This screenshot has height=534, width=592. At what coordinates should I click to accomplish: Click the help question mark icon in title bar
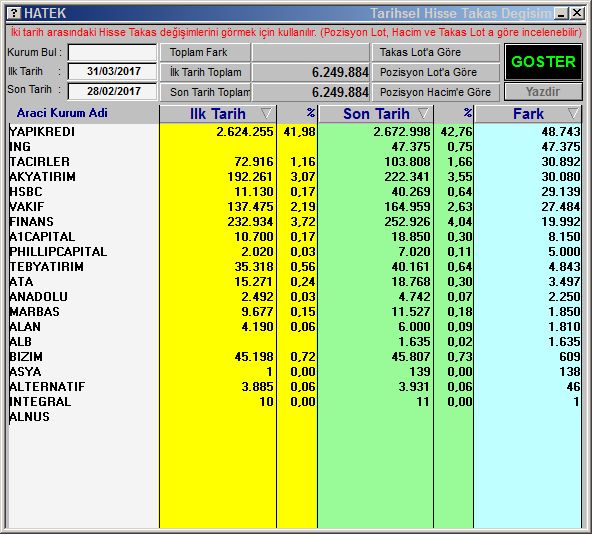pyautogui.click(x=14, y=13)
